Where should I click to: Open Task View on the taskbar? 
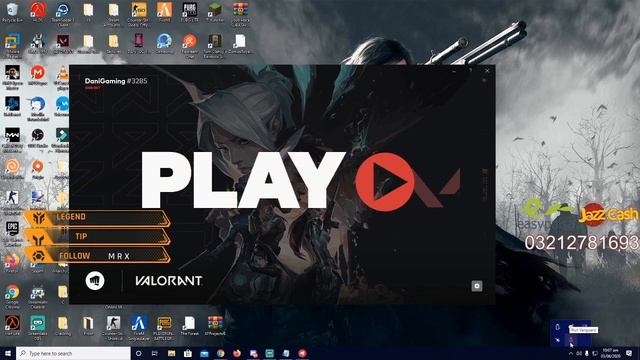coord(155,353)
